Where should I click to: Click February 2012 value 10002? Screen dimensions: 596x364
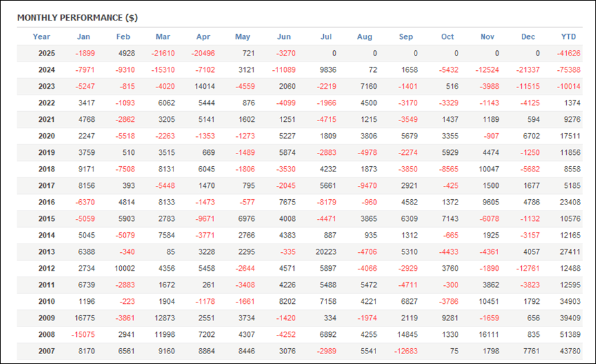point(124,268)
